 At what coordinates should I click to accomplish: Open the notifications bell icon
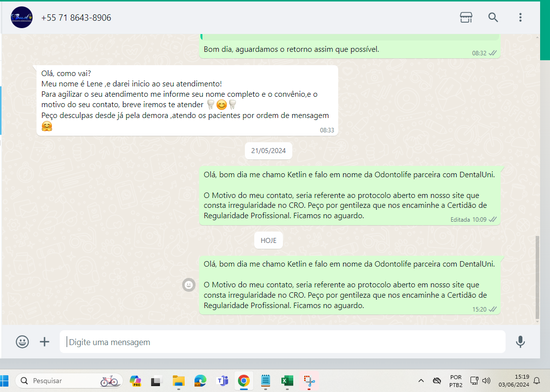coord(537,381)
